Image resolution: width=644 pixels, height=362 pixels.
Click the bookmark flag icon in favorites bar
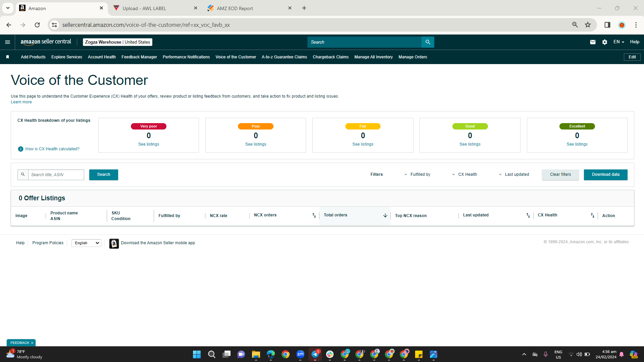point(7,57)
